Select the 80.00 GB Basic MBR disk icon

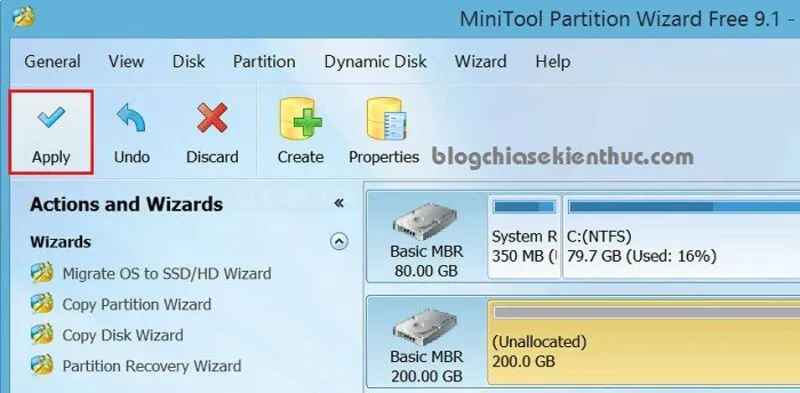pos(426,223)
